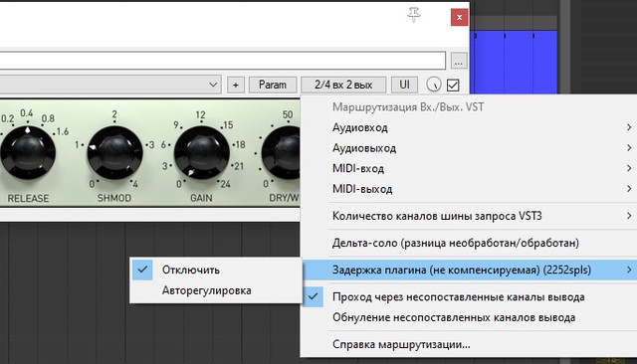The width and height of the screenshot is (637, 364).
Task: Close the FX window
Action: click(x=459, y=17)
